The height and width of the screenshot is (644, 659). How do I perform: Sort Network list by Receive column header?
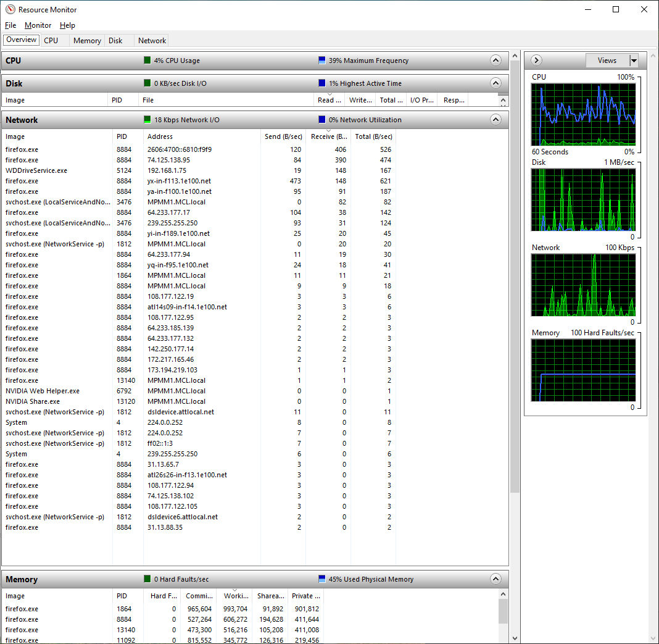tap(328, 136)
